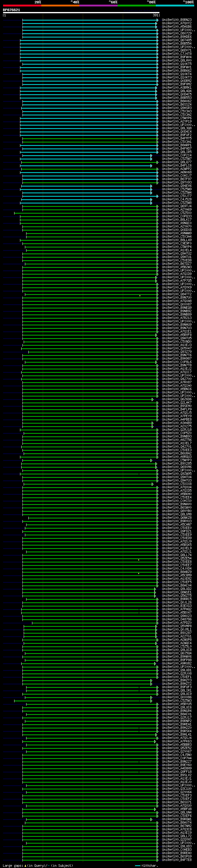Select hit label UniRef100_Q6T485

pos(177,40)
